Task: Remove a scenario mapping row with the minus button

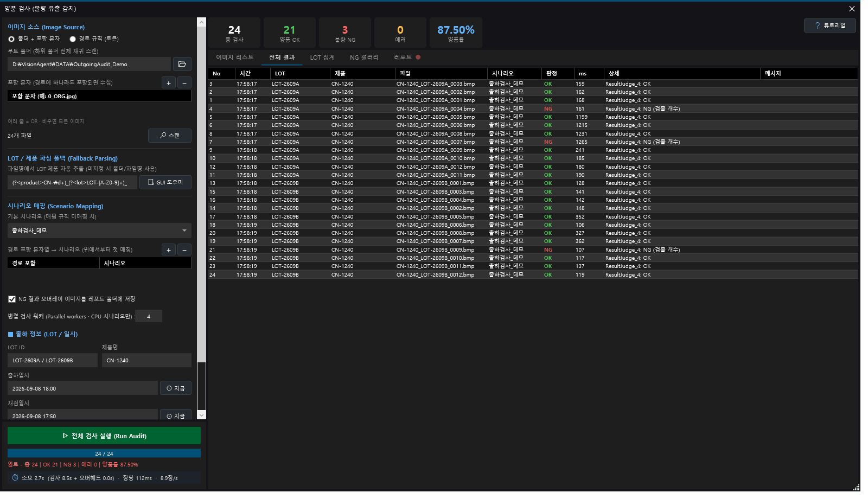Action: 184,250
